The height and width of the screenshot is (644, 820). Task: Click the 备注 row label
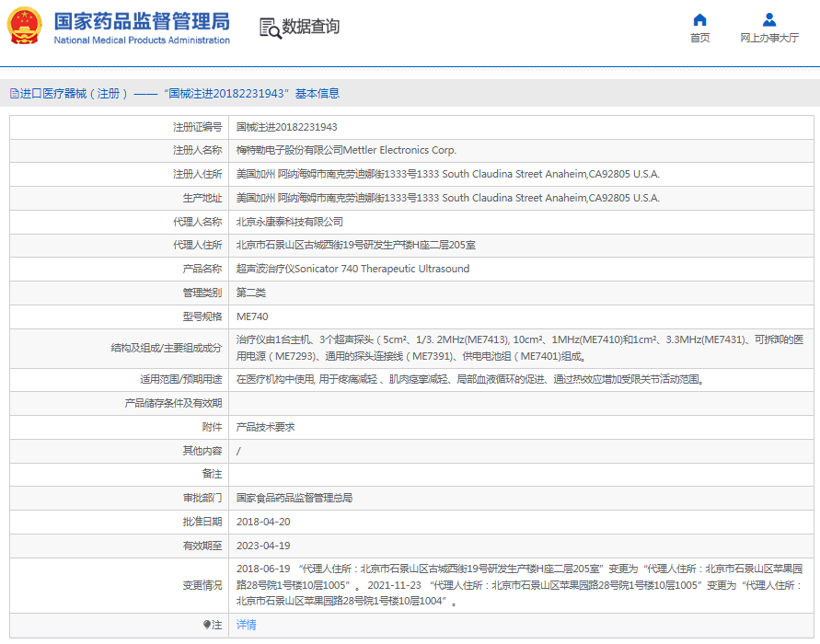[213, 474]
